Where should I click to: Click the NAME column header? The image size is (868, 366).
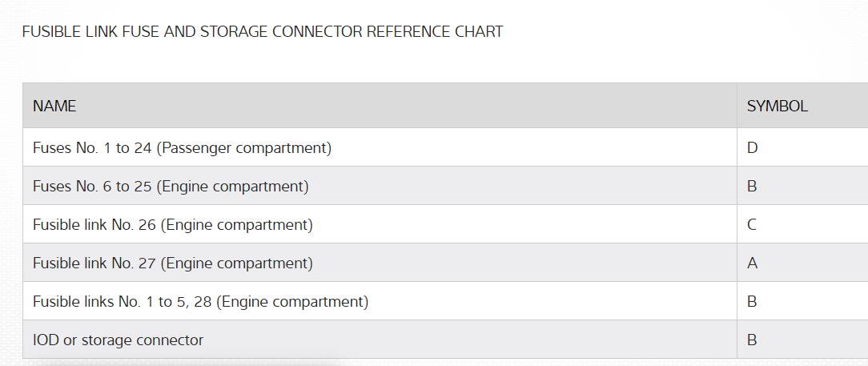(54, 106)
